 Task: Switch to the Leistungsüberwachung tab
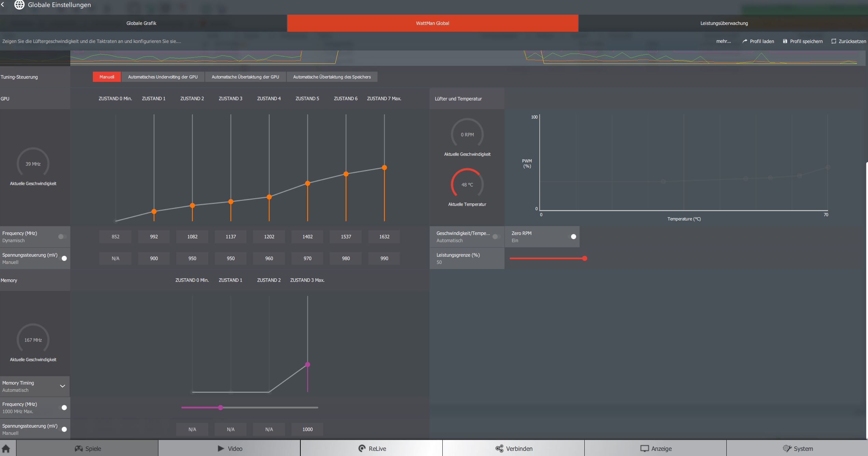point(724,23)
